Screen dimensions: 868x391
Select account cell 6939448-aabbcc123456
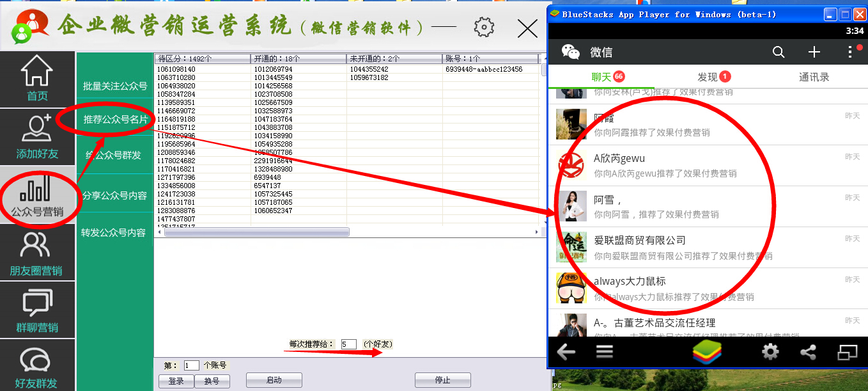pyautogui.click(x=492, y=69)
